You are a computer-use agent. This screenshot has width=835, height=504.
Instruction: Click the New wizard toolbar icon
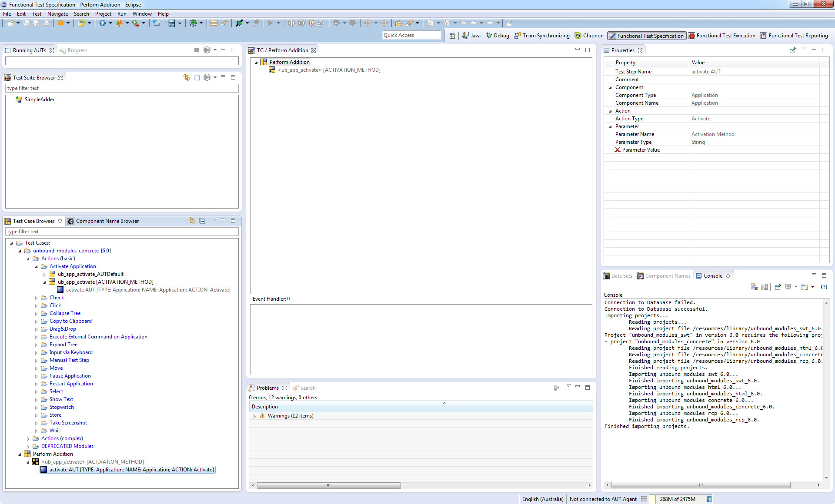[10, 23]
